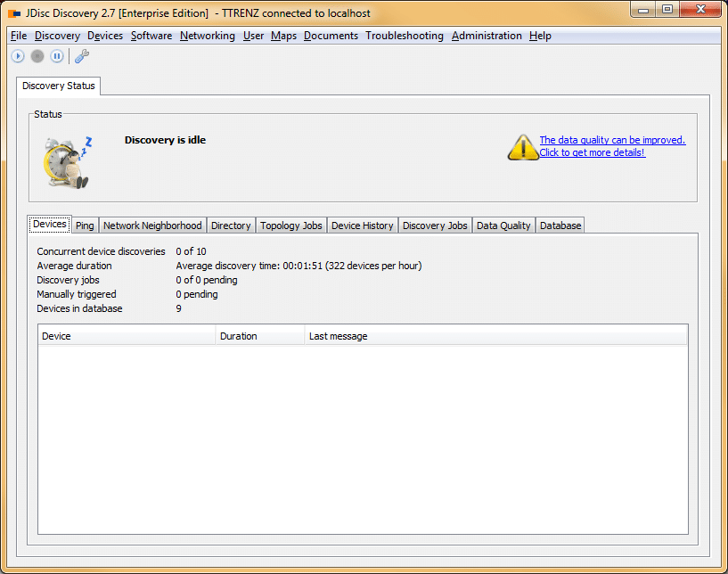
Task: Click the yellow data quality warning icon
Action: point(523,147)
